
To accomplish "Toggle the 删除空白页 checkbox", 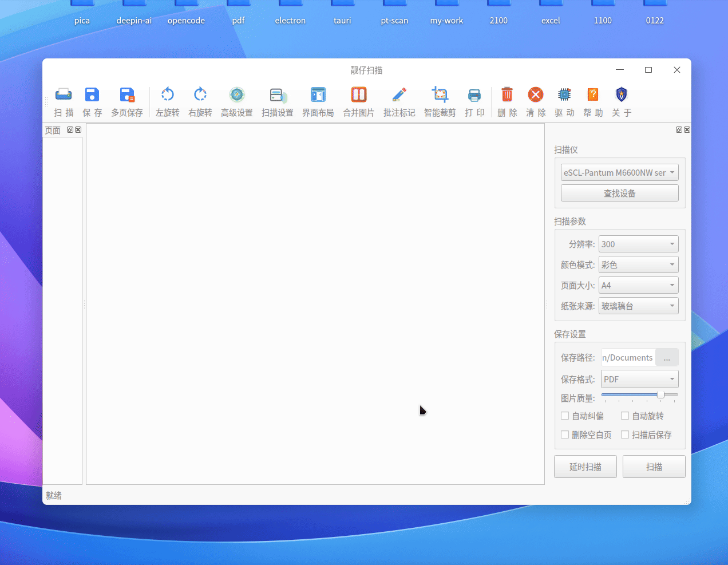I will (565, 435).
